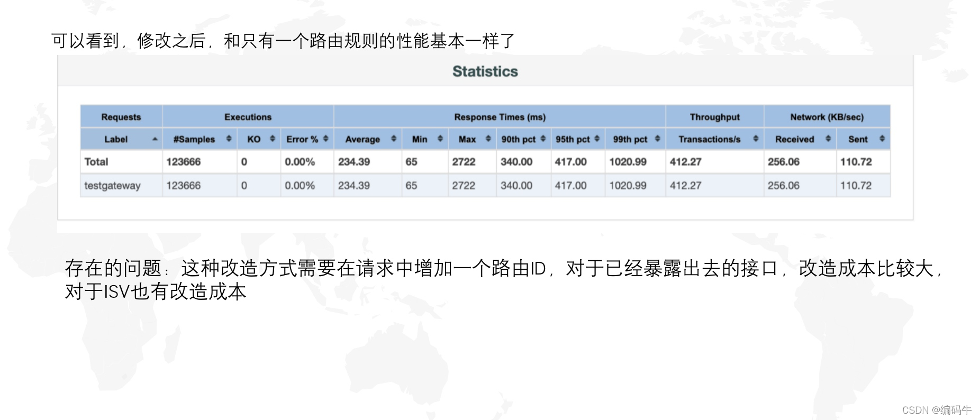The image size is (980, 420).
Task: Click sort icon beside Min header
Action: [440, 139]
